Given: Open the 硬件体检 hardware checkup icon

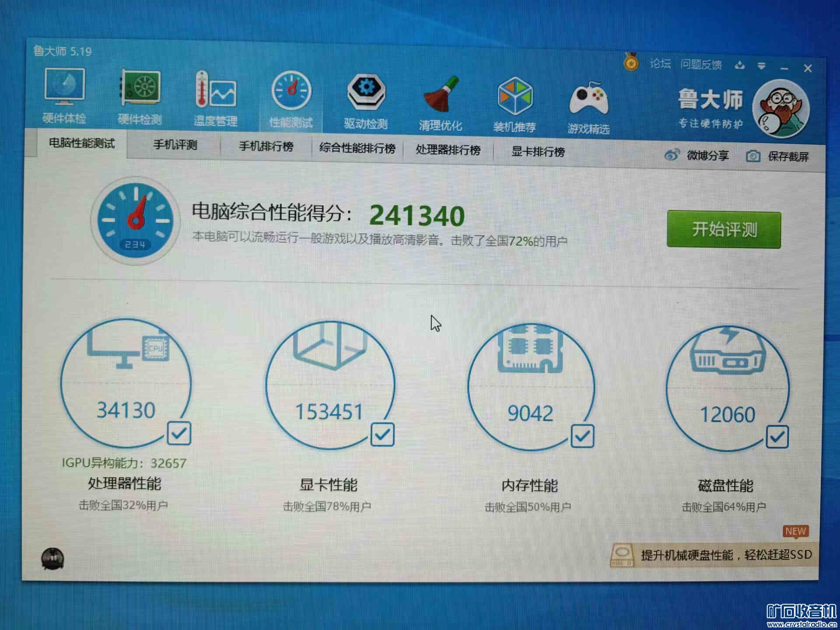Looking at the screenshot, I should [64, 95].
